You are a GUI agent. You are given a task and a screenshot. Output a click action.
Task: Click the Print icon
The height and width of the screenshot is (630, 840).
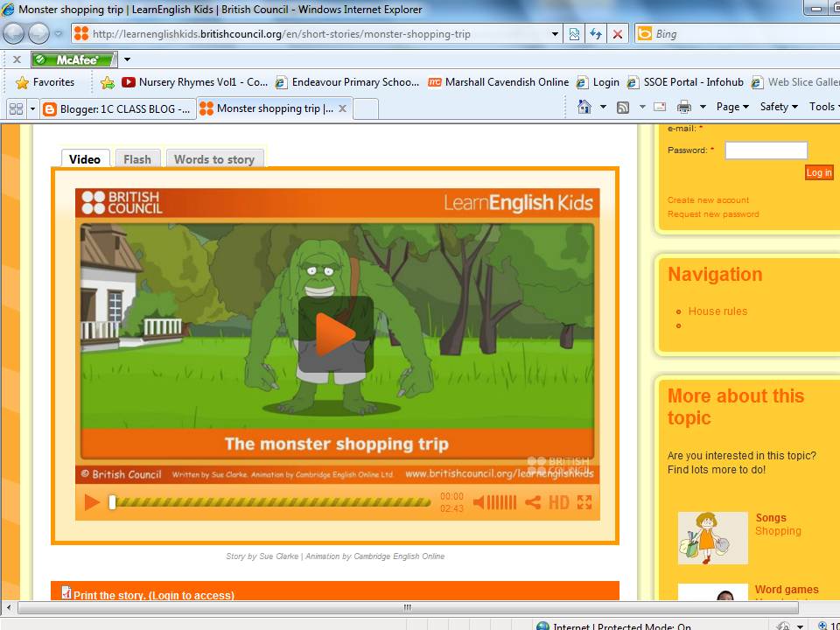[x=684, y=107]
